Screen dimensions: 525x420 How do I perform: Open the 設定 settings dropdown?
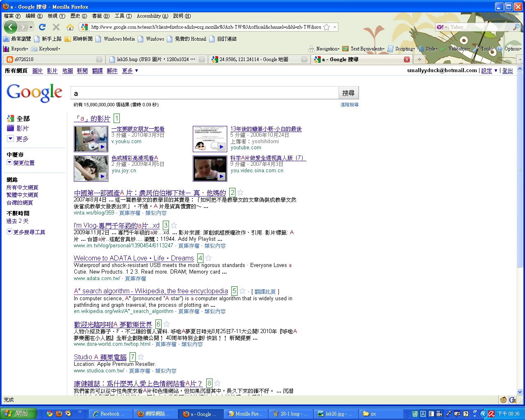pos(489,71)
